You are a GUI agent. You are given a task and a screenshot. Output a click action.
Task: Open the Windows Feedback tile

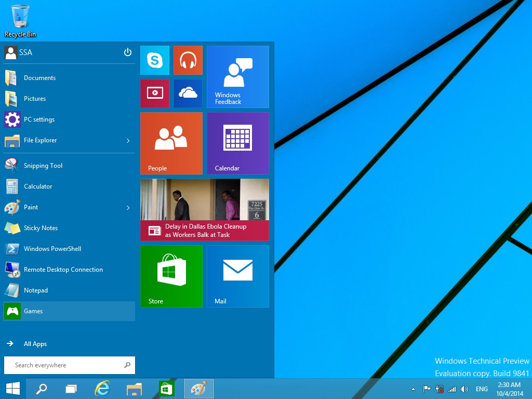[x=238, y=77]
